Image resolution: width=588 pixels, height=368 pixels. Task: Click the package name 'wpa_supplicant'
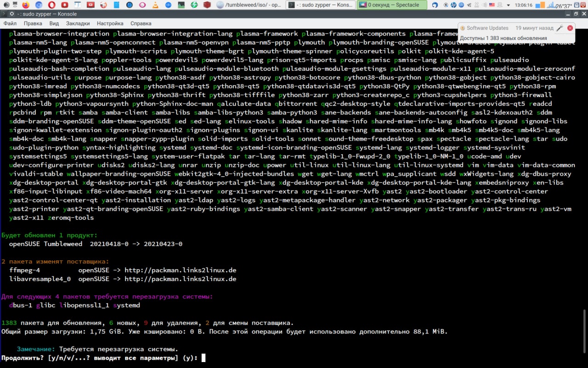pyautogui.click(x=410, y=174)
